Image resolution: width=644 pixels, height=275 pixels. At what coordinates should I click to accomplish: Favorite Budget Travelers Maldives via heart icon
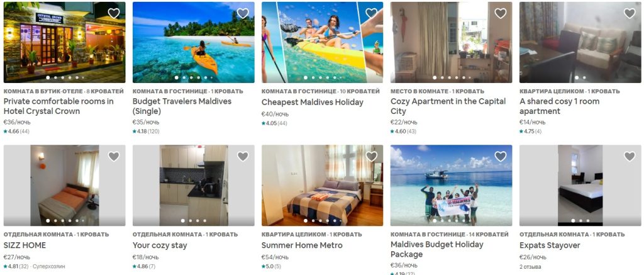point(243,14)
